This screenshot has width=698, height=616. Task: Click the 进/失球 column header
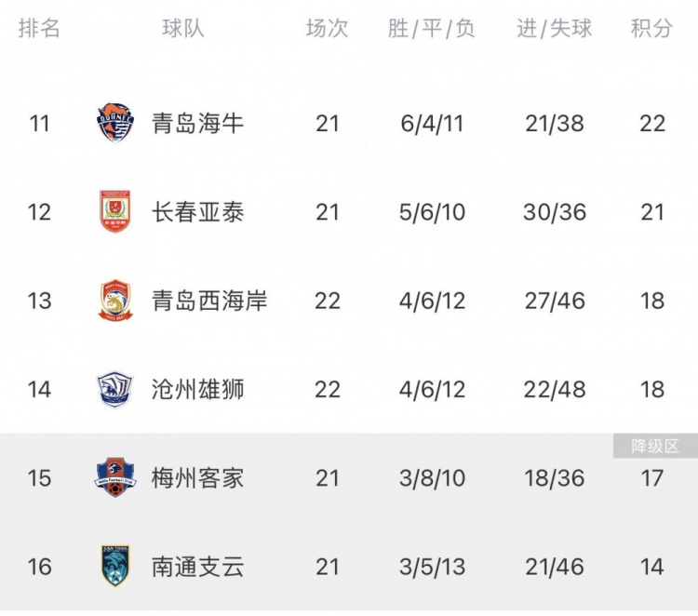(555, 29)
